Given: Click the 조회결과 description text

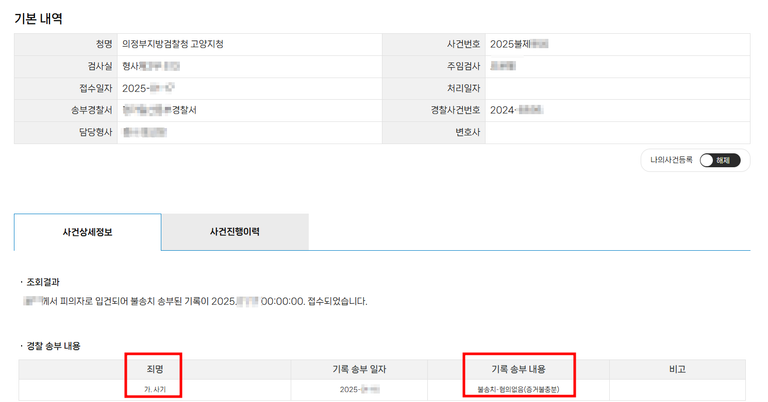Looking at the screenshot, I should pyautogui.click(x=195, y=300).
